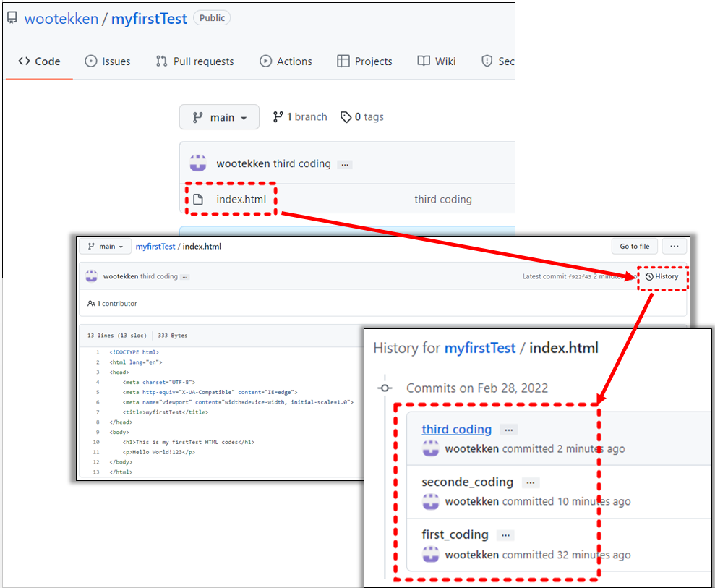Go to the Actions tab

click(286, 61)
